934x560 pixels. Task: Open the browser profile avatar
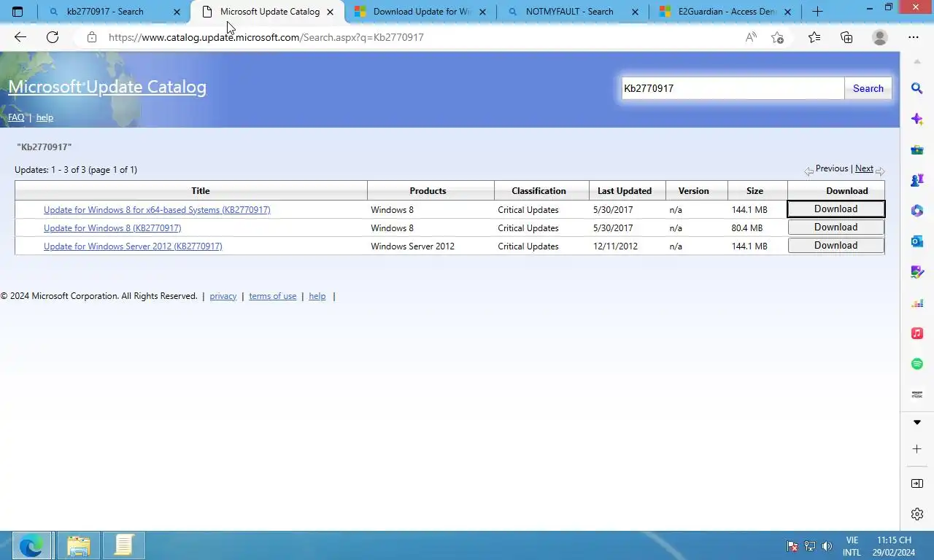point(880,37)
